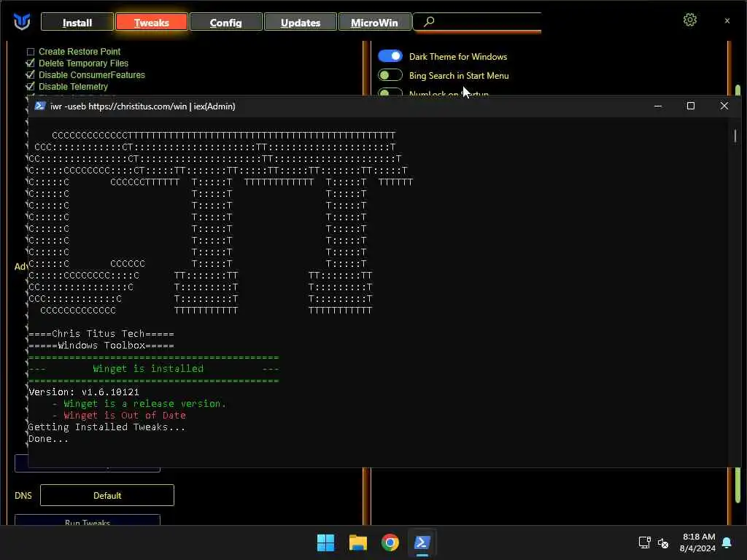Viewport: 747px width, 560px height.
Task: Close the PowerShell console window
Action: pos(724,106)
